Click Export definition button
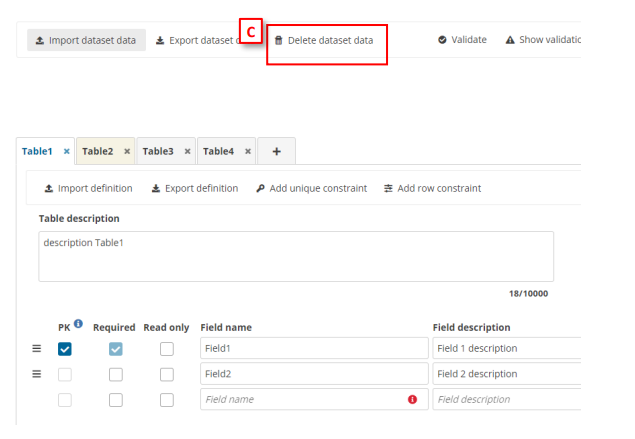The width and height of the screenshot is (635, 439). pyautogui.click(x=194, y=188)
